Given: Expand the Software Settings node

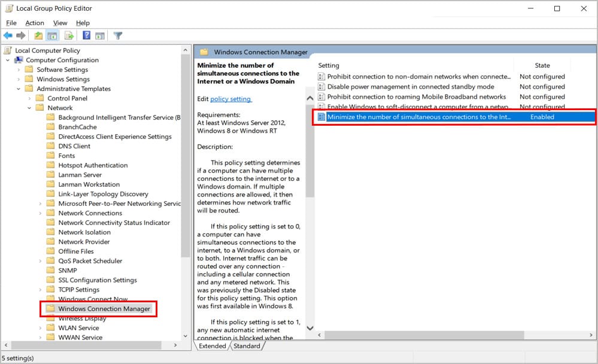Looking at the screenshot, I should tap(19, 70).
